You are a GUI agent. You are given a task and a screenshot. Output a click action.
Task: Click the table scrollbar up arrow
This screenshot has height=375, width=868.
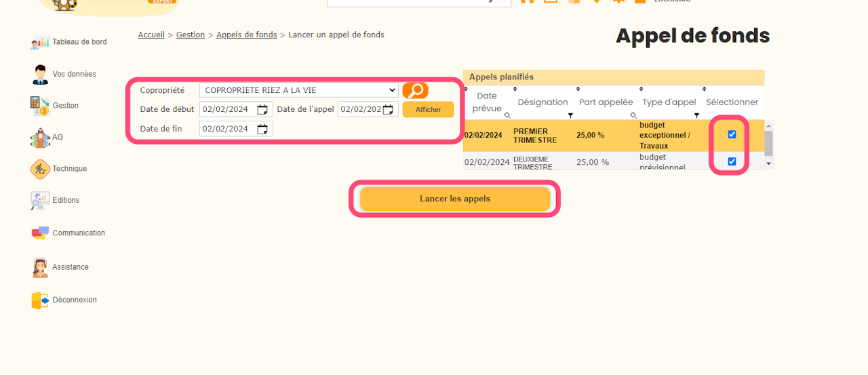pos(768,125)
